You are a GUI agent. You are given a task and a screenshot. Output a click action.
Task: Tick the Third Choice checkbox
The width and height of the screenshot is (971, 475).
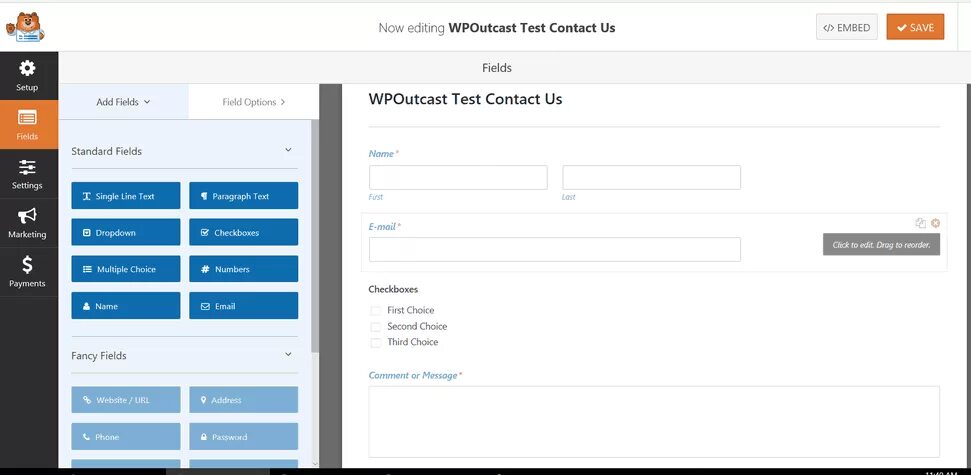point(375,342)
